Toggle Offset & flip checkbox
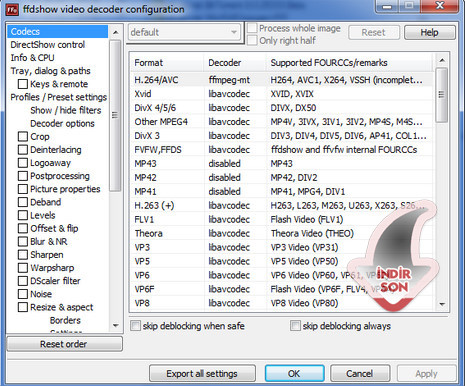This screenshot has height=386, width=465. point(23,229)
